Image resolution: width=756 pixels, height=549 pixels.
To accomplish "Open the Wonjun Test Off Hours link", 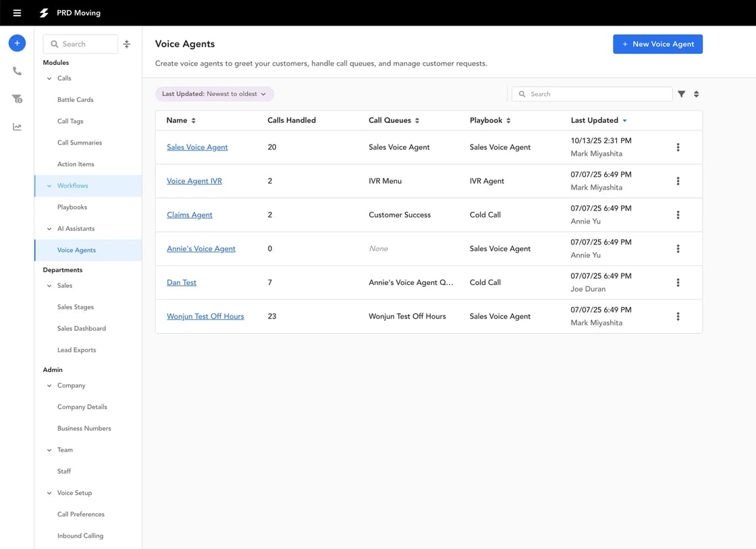I will pos(205,316).
